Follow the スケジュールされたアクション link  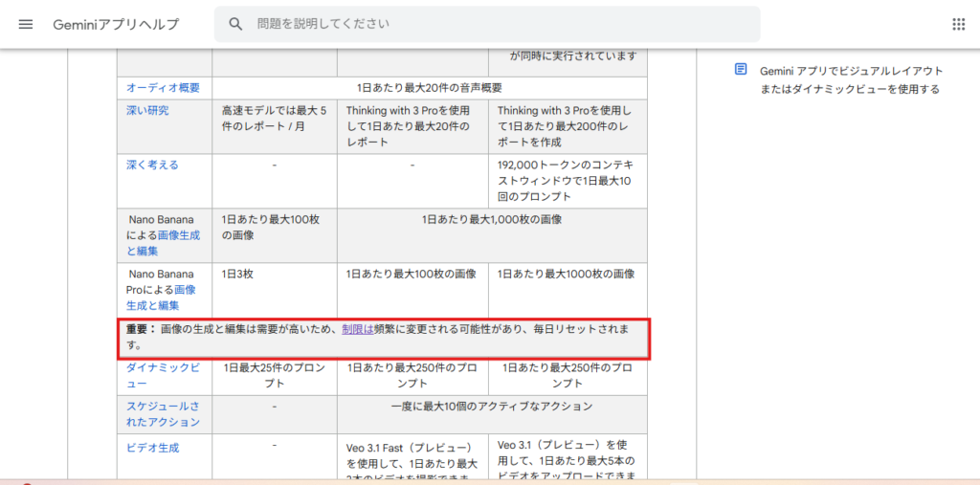point(163,413)
